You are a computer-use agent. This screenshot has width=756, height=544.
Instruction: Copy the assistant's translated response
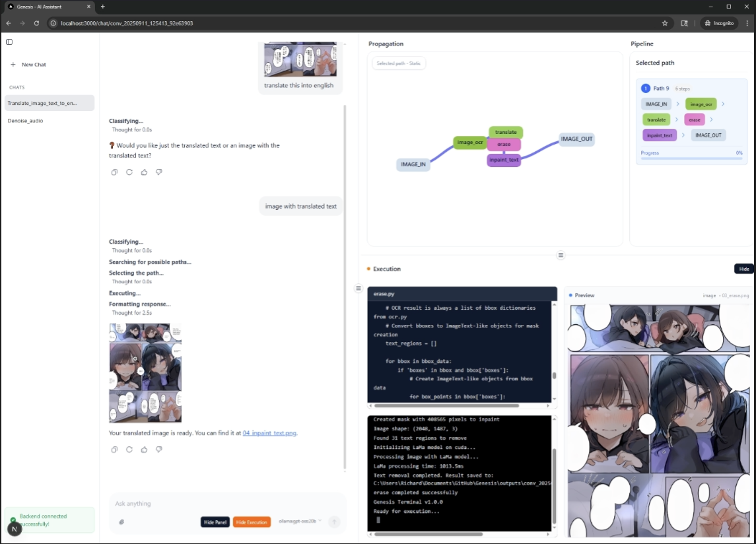pyautogui.click(x=114, y=450)
